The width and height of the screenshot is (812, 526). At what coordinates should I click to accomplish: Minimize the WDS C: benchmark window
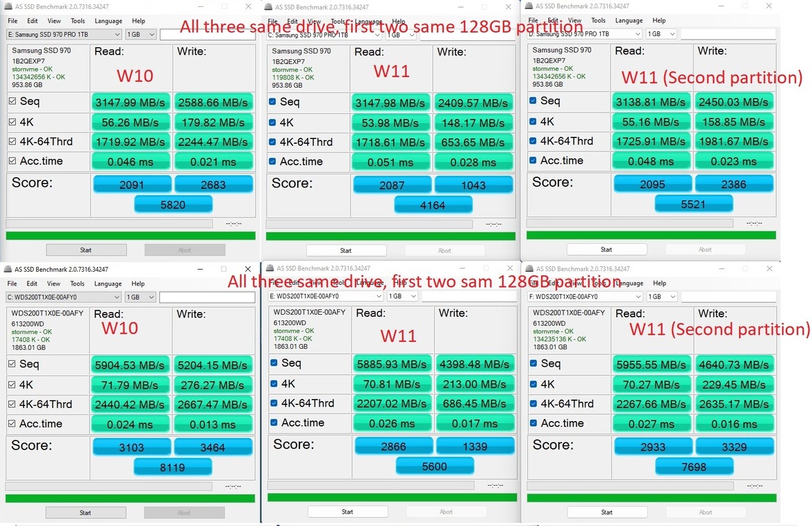(201, 269)
